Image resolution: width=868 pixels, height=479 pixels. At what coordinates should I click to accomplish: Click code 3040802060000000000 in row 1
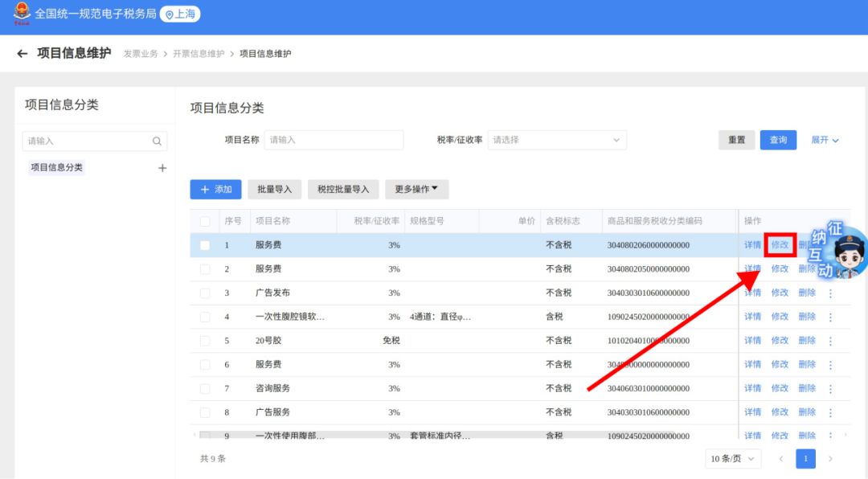649,245
